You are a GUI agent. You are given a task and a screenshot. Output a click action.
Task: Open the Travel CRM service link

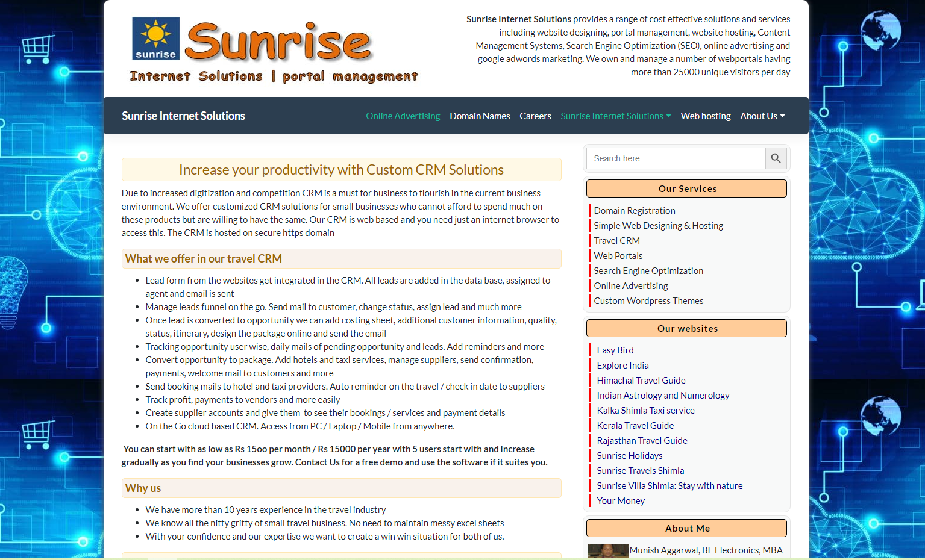pyautogui.click(x=616, y=241)
